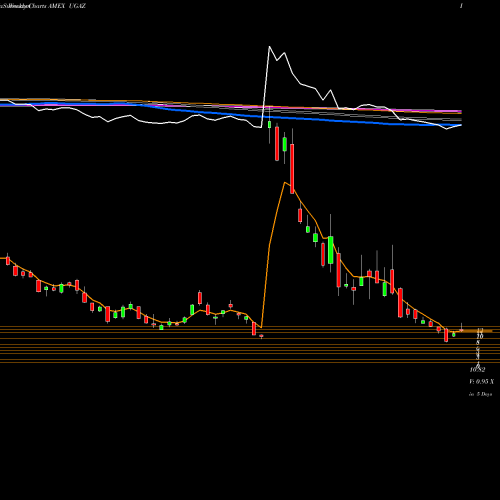Click the V: 0.95 X volume text
This screenshot has height=500, width=500.
coord(482,382)
